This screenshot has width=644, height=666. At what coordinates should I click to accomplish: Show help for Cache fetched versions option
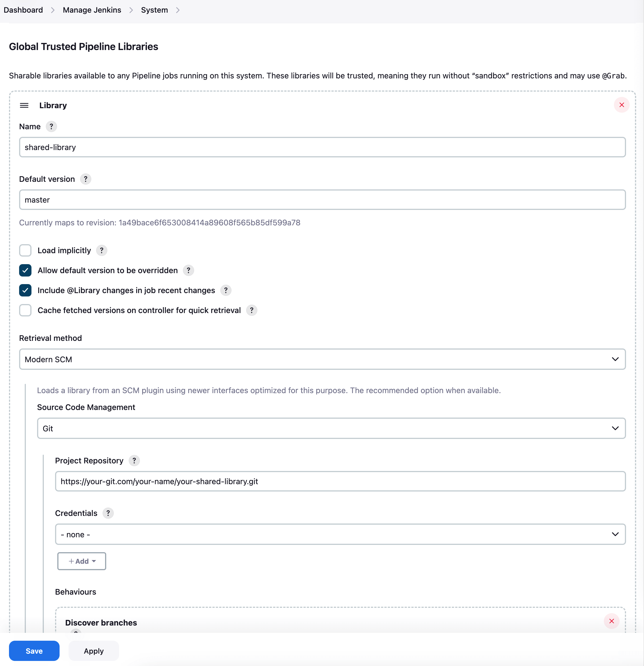[251, 310]
